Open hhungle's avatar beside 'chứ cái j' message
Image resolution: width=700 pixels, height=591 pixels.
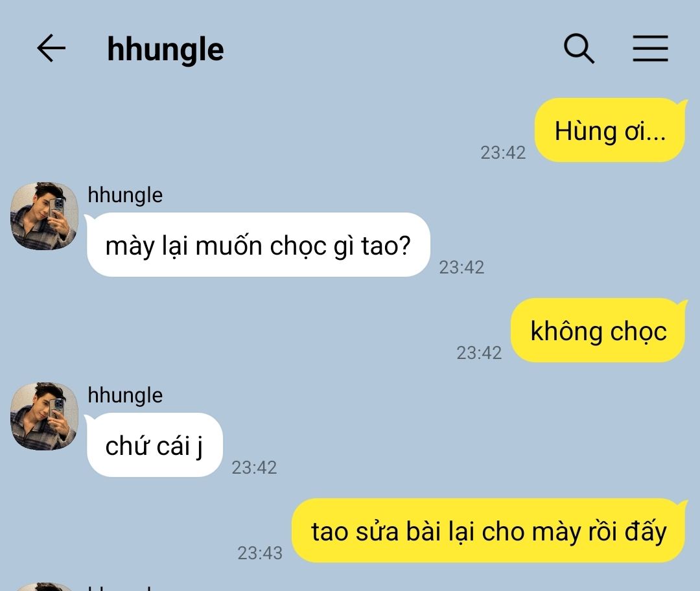pos(44,416)
